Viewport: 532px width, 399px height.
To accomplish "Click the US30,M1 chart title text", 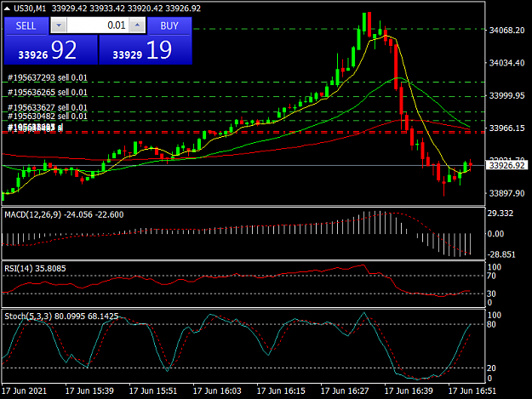I will tap(30, 9).
